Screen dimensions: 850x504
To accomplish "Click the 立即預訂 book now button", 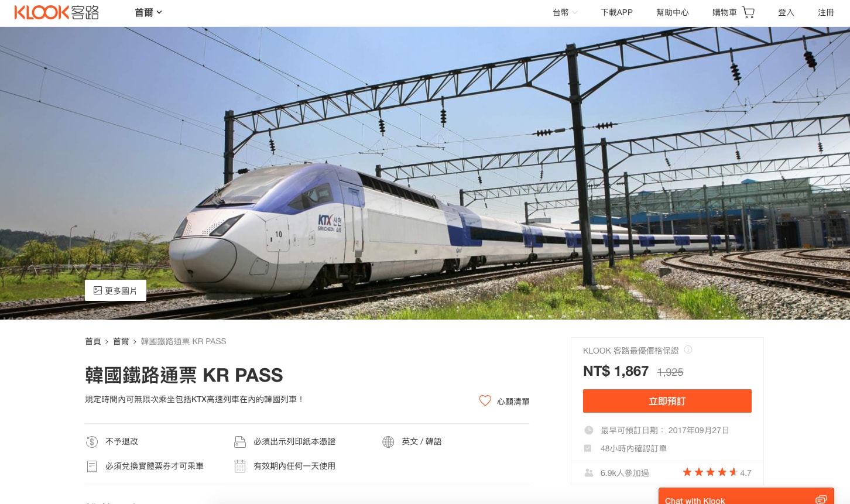I will 667,401.
